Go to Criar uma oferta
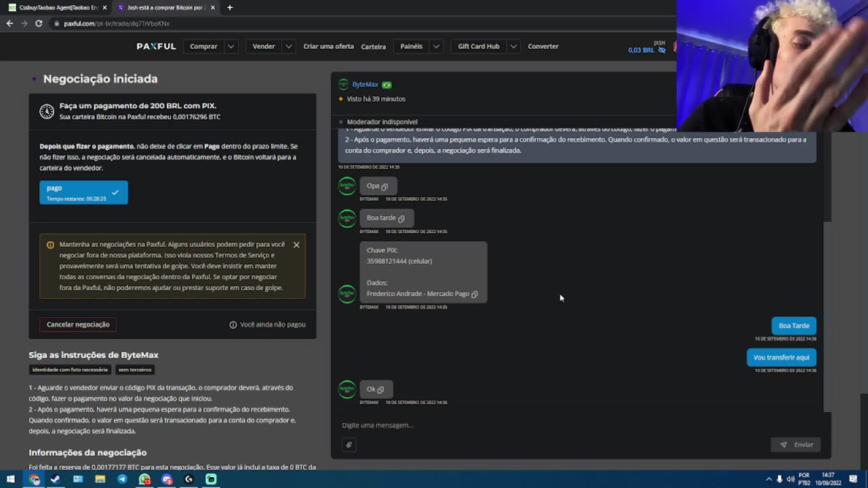This screenshot has height=488, width=868. 328,46
